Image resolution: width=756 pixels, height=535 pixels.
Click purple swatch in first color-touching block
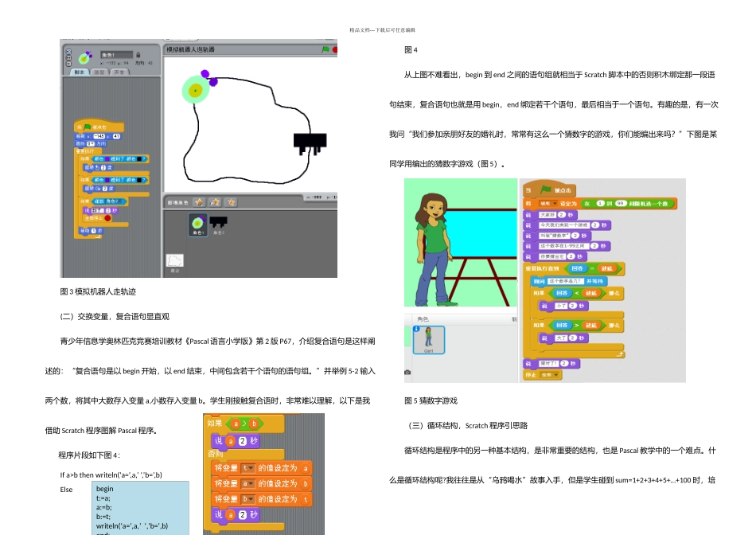coord(107,158)
